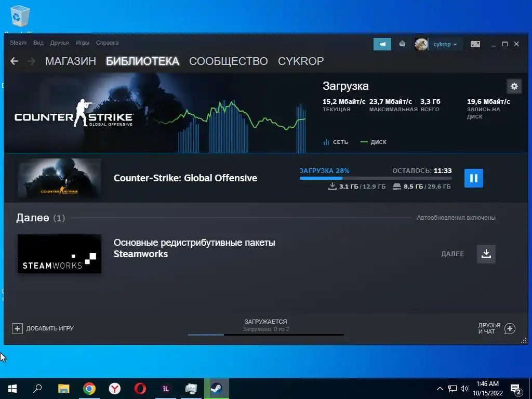Open the taskbar icon left of Steam
The width and height of the screenshot is (532, 399).
coord(191,389)
